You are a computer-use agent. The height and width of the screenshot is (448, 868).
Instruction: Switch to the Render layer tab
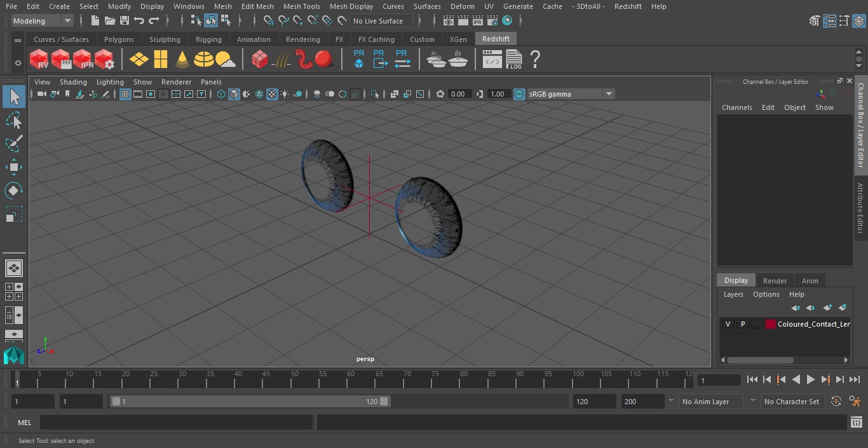(775, 281)
